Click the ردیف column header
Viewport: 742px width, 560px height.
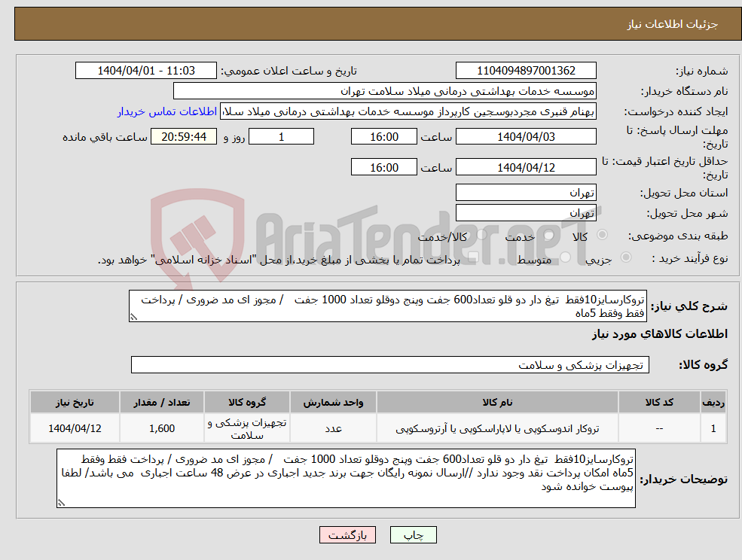coord(713,402)
